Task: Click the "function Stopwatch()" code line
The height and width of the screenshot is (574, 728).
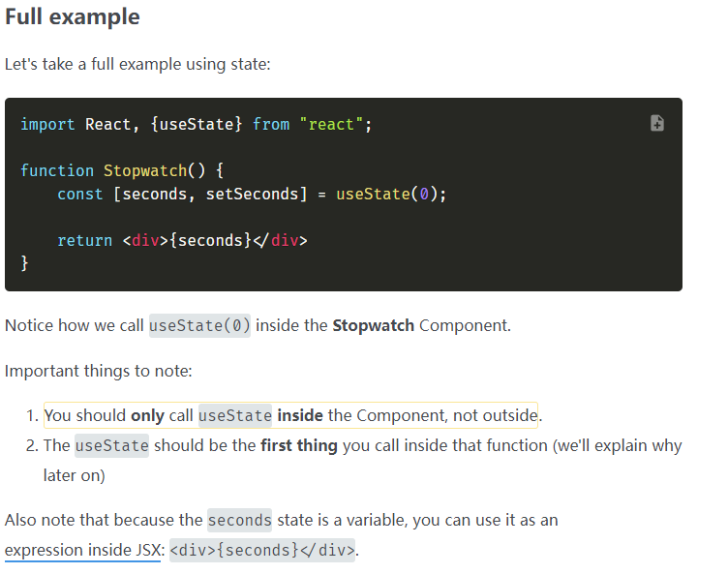Action: (x=122, y=170)
